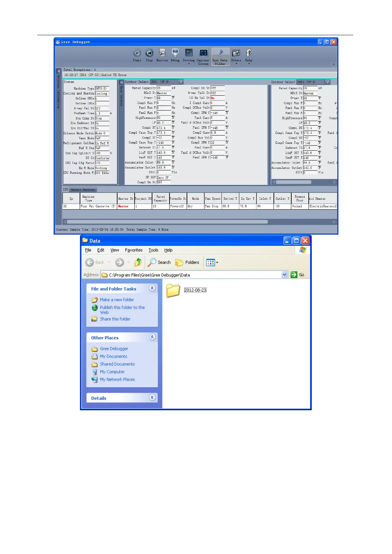Open the Others dropdown arrow below its label
392x554 pixels.
click(x=236, y=64)
